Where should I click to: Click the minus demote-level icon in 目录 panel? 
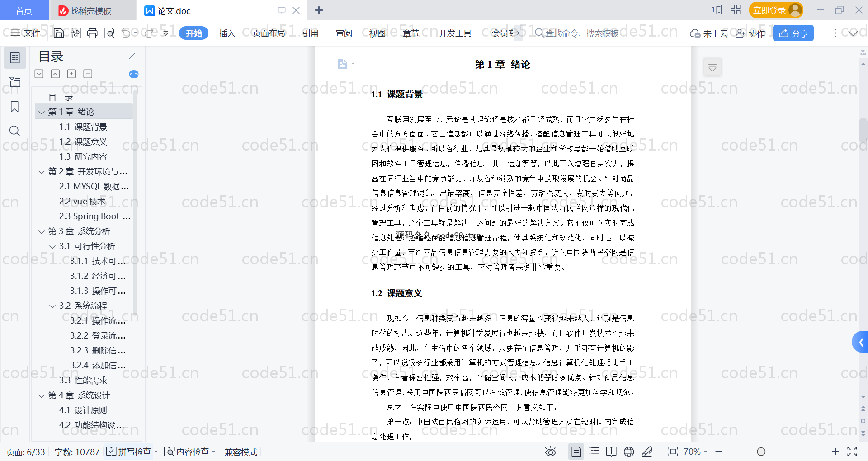pyautogui.click(x=88, y=74)
